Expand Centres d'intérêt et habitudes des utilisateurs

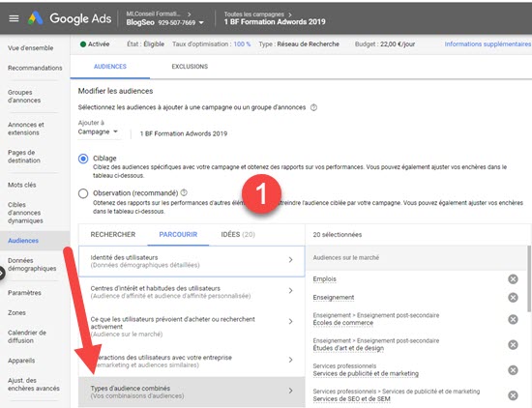[x=192, y=292]
